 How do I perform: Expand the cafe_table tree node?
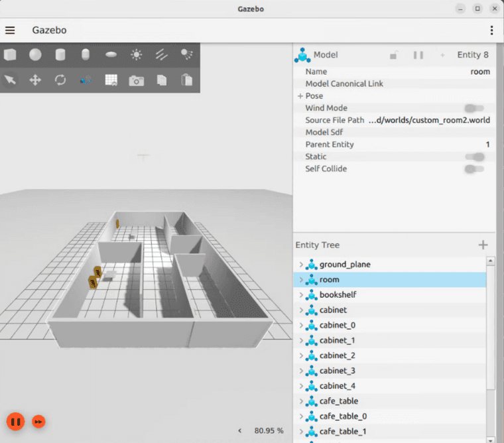[x=301, y=401]
